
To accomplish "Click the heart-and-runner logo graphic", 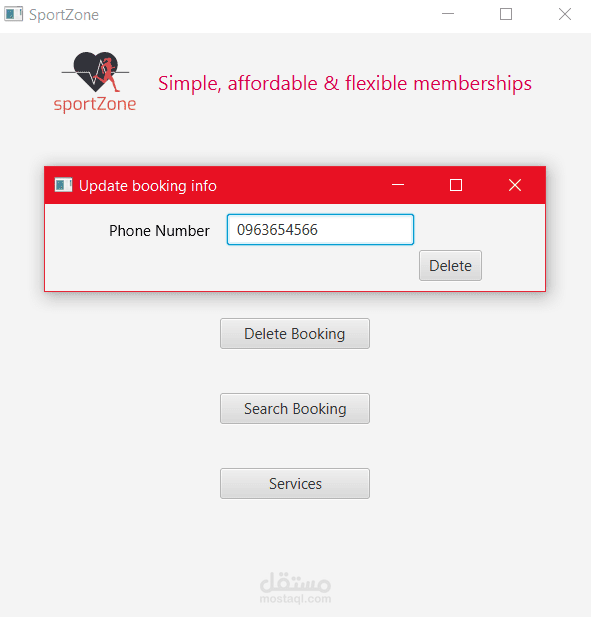I will pyautogui.click(x=96, y=72).
